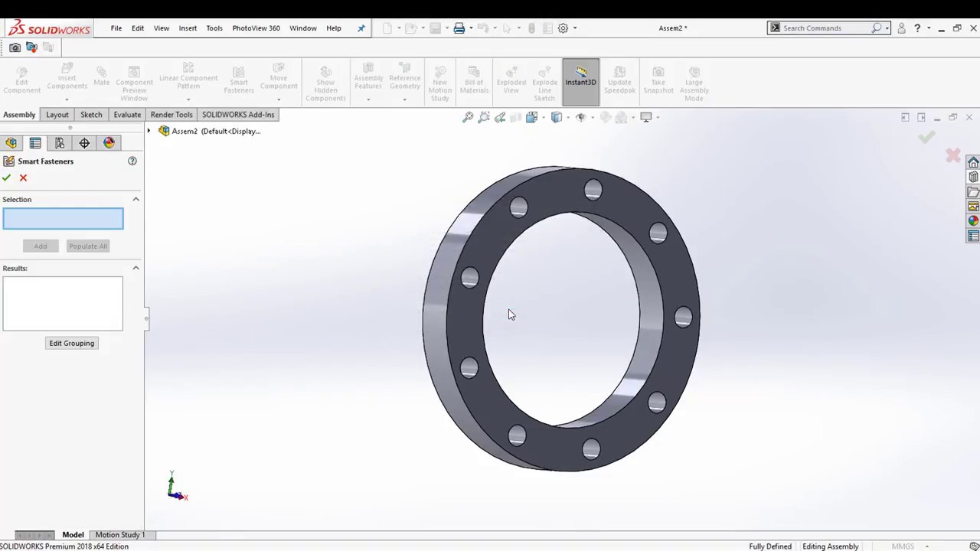
Task: Click the Previous View icon
Action: [x=500, y=117]
